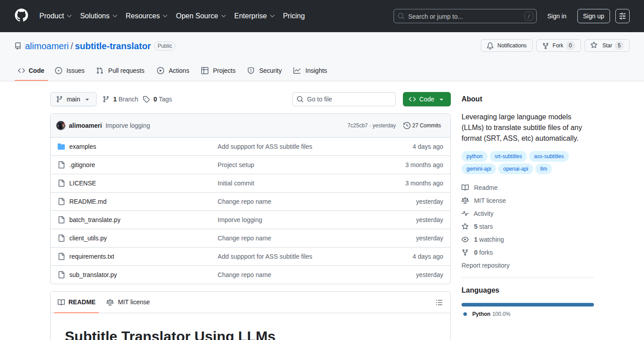Click the Python language bar
Image resolution: width=644 pixels, height=340 pixels.
[528, 305]
